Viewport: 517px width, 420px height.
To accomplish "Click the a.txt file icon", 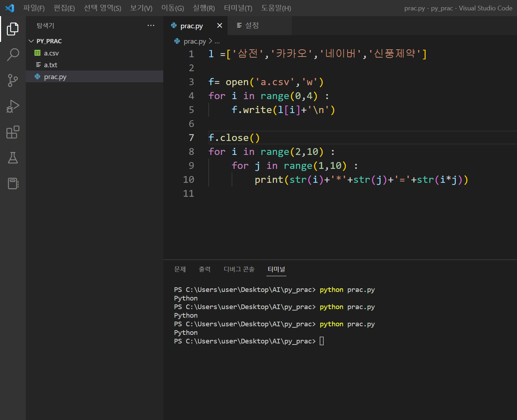I will point(38,65).
